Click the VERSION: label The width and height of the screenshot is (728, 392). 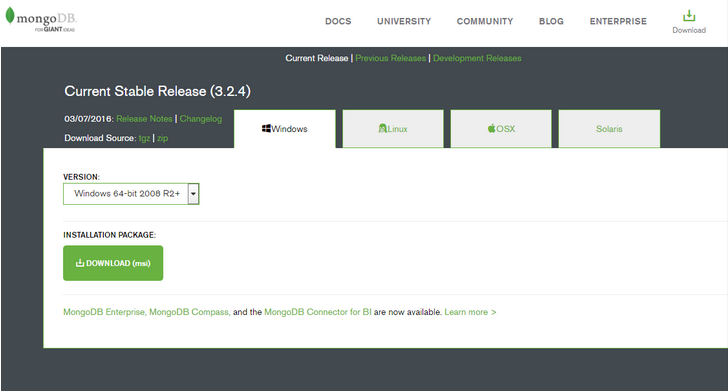[x=81, y=177]
